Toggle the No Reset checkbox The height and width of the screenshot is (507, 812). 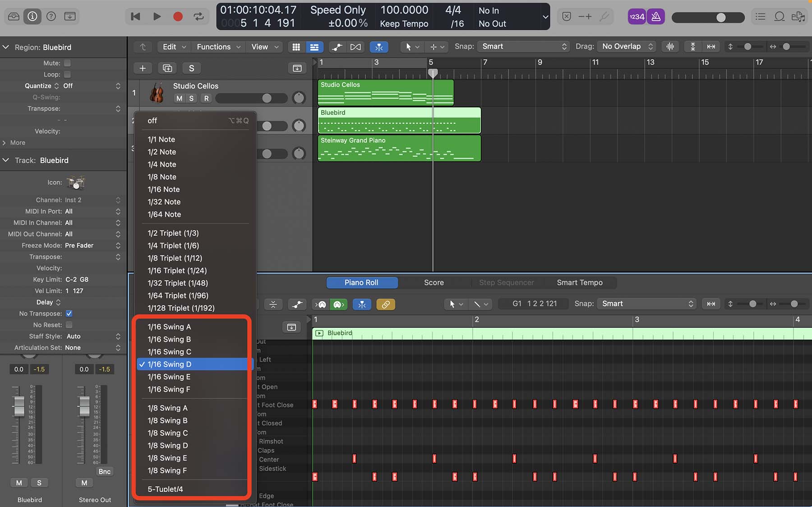point(69,325)
